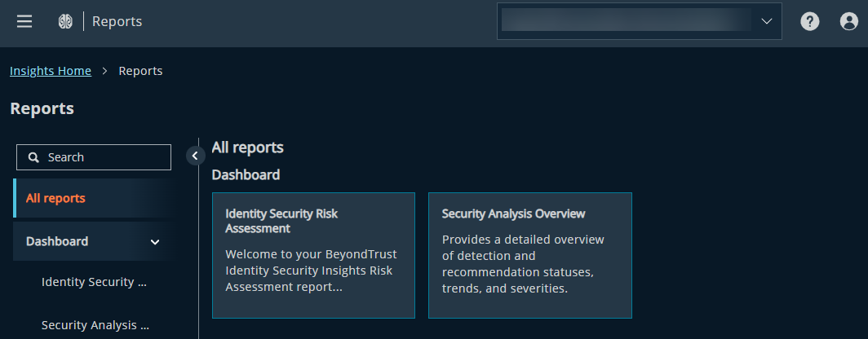
Task: Select All reports in sidebar
Action: tap(94, 198)
